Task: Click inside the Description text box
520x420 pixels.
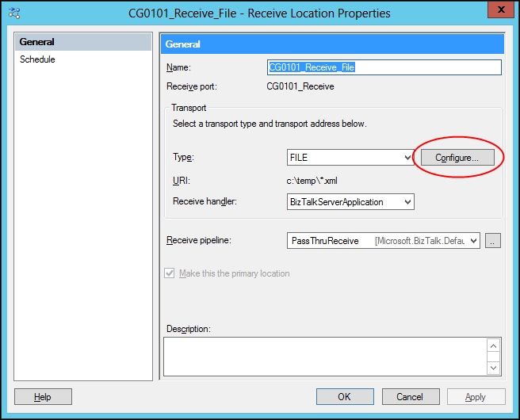Action: pyautogui.click(x=325, y=357)
